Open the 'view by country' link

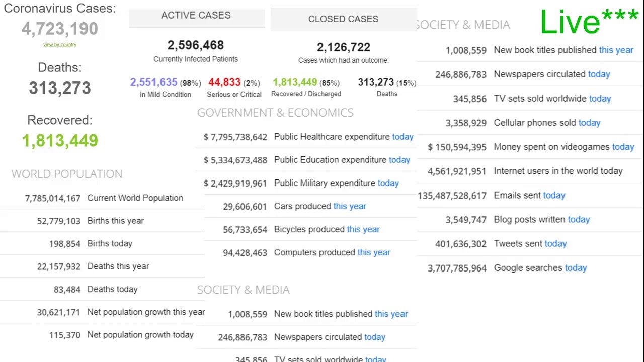coord(59,45)
